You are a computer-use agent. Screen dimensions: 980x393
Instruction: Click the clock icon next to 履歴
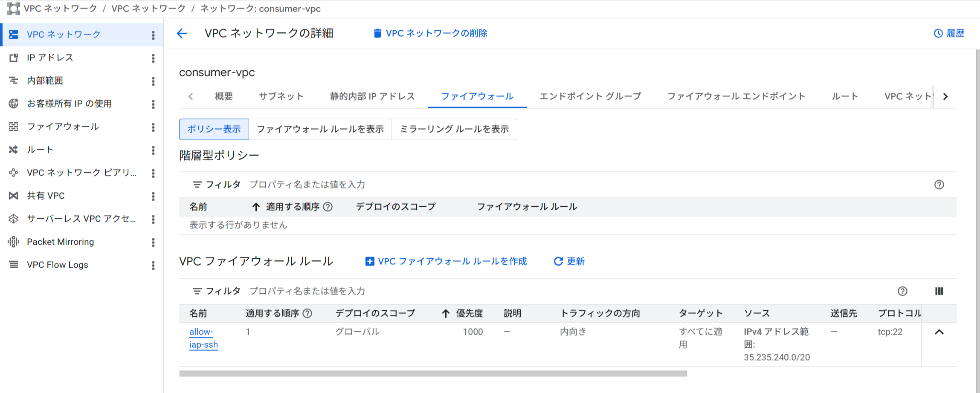pos(938,33)
